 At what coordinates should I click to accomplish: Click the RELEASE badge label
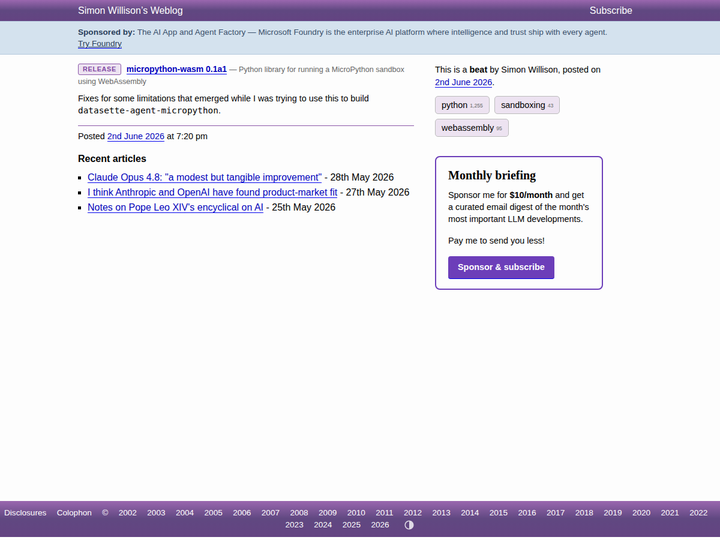(99, 69)
